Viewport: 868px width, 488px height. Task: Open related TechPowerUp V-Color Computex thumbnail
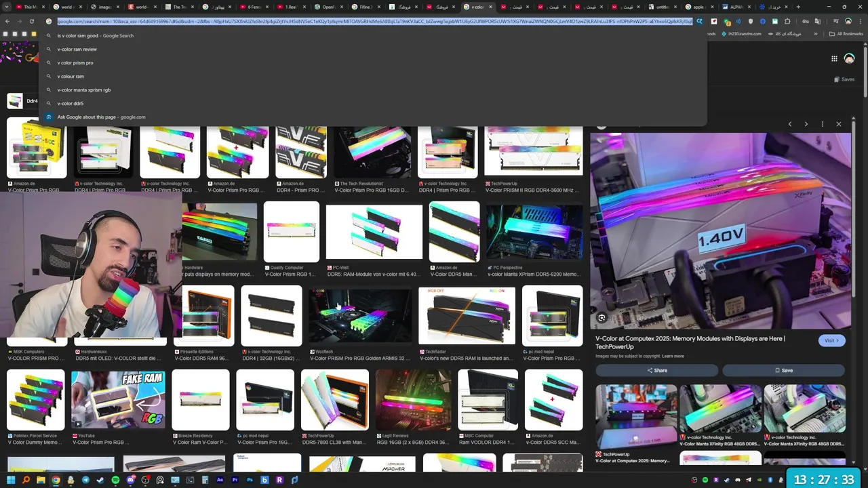(x=636, y=416)
